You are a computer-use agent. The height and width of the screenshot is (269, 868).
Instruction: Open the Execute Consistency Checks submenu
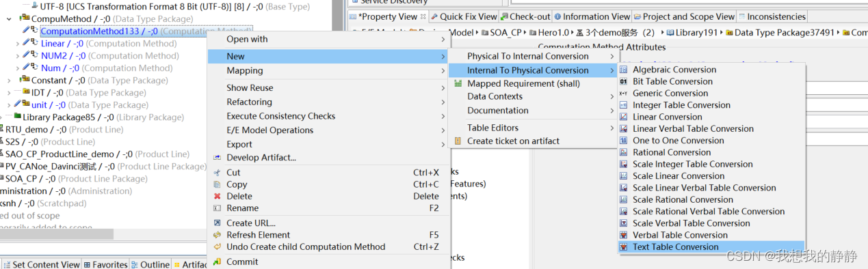(328, 116)
